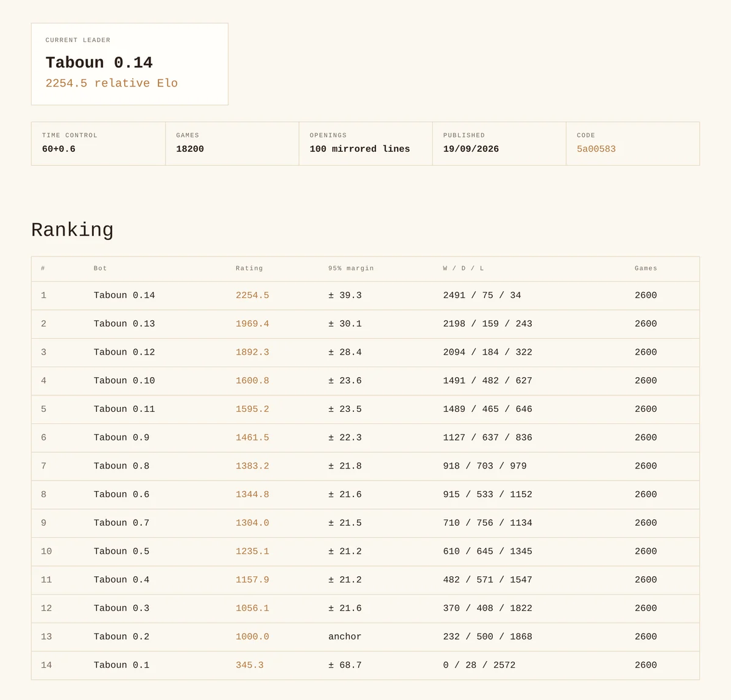The image size is (731, 700).
Task: Click the "1489 / 465 / 646" record cell
Action: (x=487, y=409)
